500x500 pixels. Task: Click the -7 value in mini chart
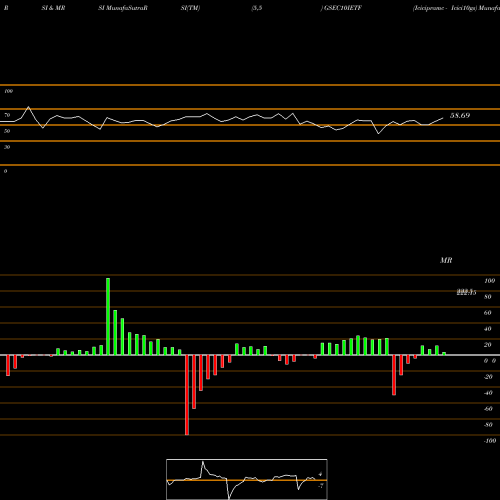click(x=320, y=486)
